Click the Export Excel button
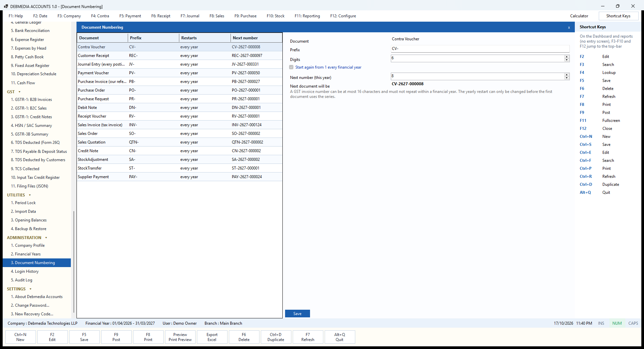644x349 pixels. 212,337
